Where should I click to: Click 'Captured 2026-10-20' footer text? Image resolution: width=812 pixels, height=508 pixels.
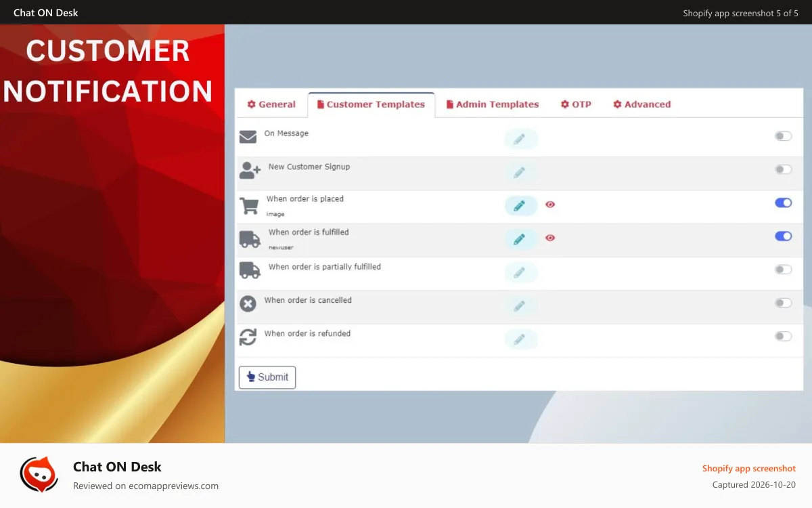754,485
